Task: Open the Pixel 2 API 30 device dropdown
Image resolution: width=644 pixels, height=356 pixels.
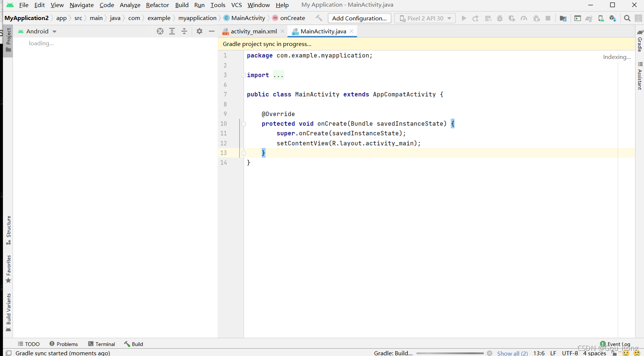Action: (425, 18)
